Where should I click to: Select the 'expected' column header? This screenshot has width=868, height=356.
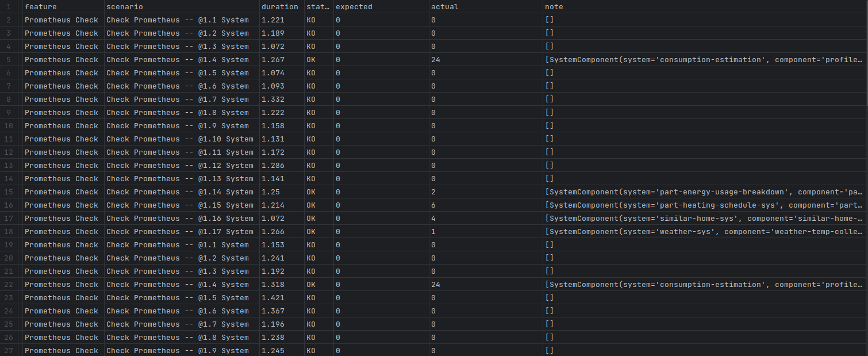[354, 7]
